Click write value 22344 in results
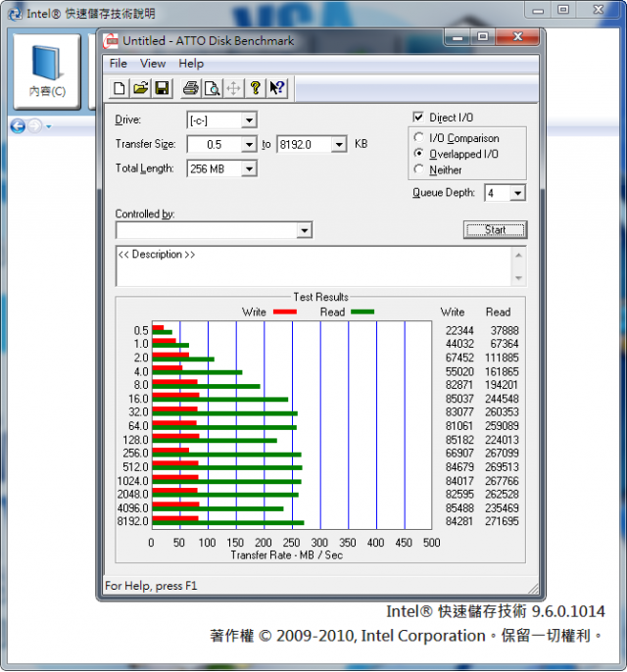Image resolution: width=627 pixels, height=672 pixels. click(459, 331)
